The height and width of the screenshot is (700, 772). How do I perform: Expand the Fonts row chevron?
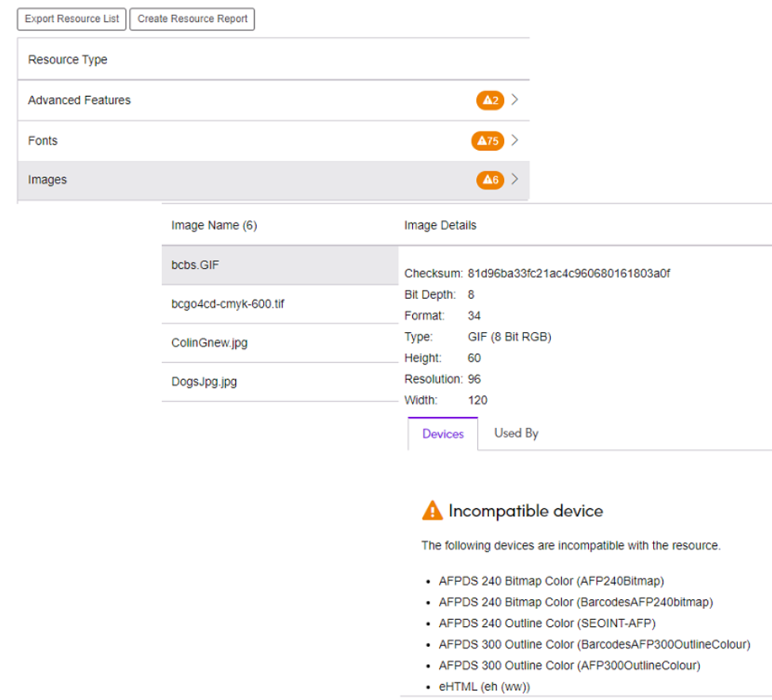pos(515,140)
